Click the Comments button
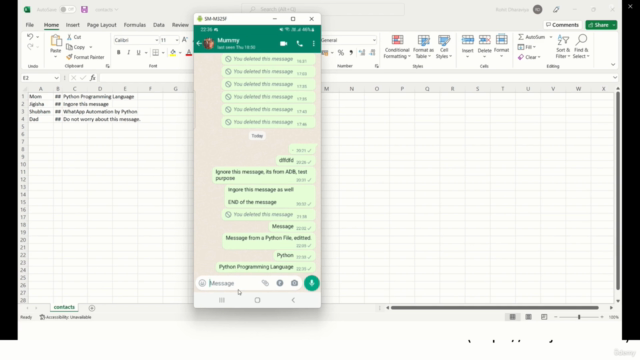The width and height of the screenshot is (640, 360). (562, 25)
